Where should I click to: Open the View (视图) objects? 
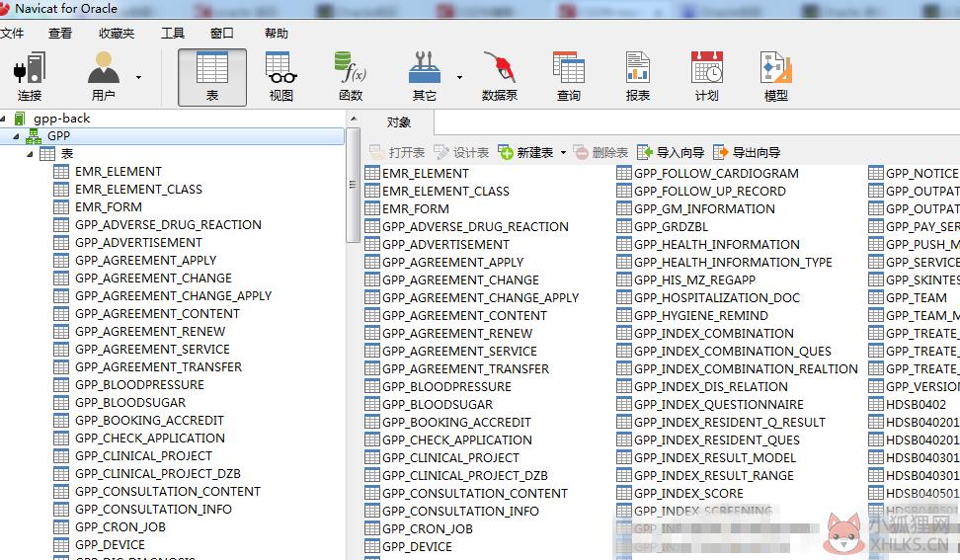(281, 77)
